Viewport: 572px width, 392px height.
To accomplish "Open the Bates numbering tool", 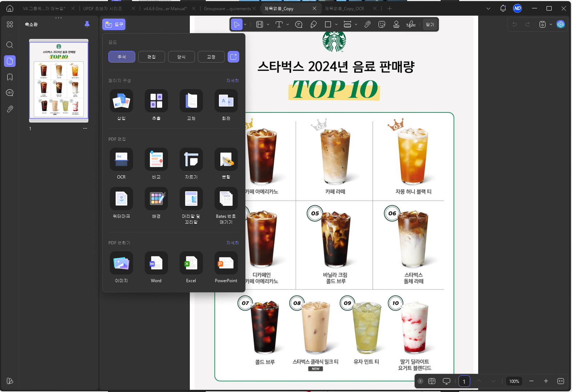I will 226,205.
